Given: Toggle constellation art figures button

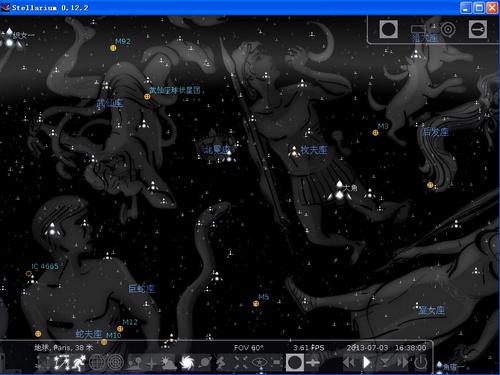Looking at the screenshot, I should click(x=79, y=363).
